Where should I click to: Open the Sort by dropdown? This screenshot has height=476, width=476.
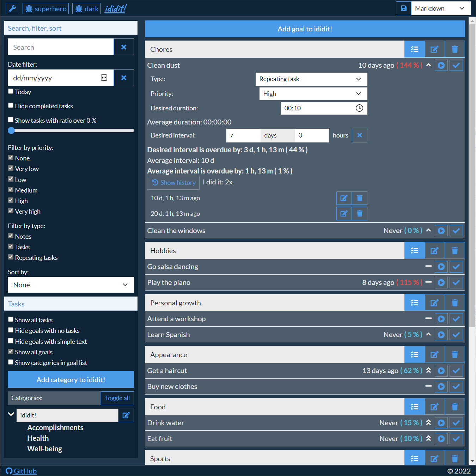71,285
